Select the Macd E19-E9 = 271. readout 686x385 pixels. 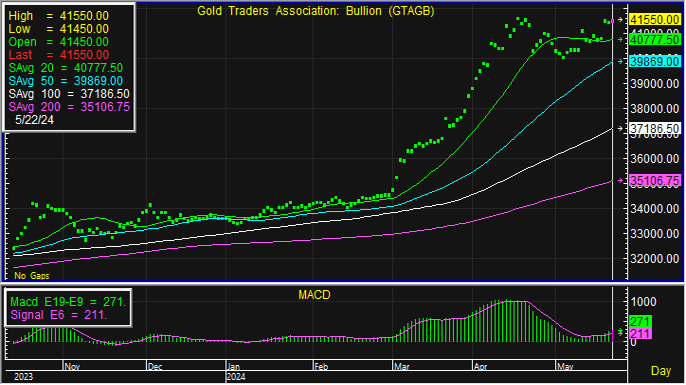pos(68,302)
